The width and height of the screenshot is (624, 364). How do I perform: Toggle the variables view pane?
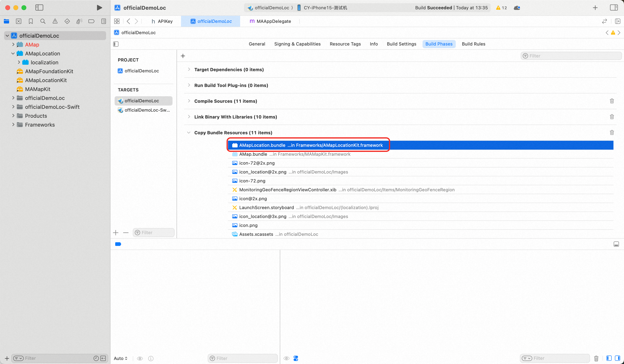[x=609, y=358]
